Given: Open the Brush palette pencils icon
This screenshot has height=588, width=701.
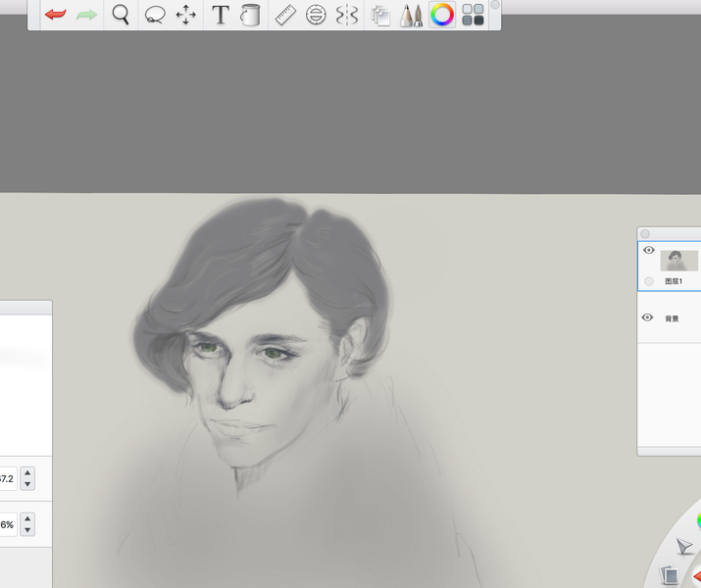Looking at the screenshot, I should [x=412, y=16].
